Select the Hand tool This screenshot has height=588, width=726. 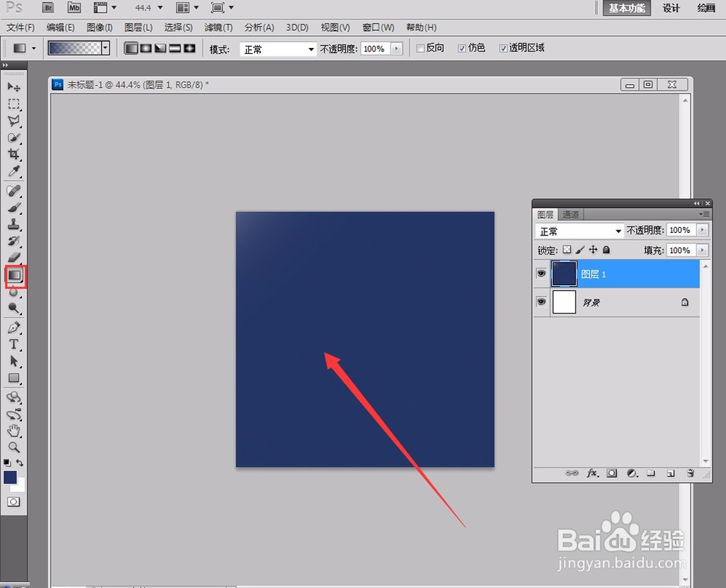[x=14, y=431]
